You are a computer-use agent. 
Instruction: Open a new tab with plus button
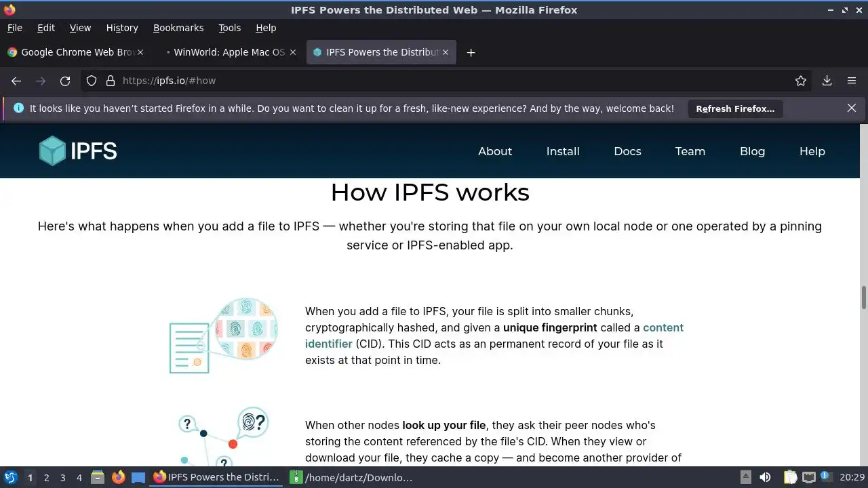coord(471,52)
